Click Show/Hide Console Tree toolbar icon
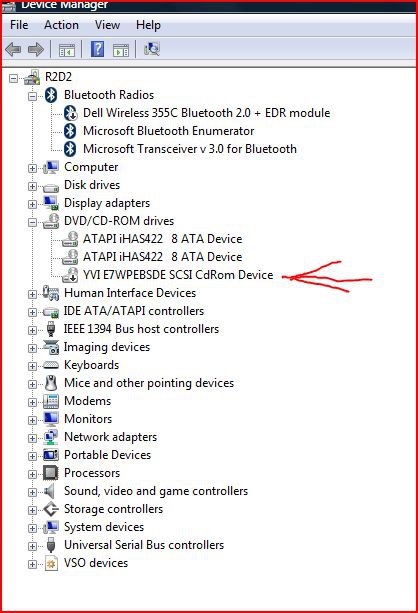The image size is (418, 613). [x=66, y=50]
